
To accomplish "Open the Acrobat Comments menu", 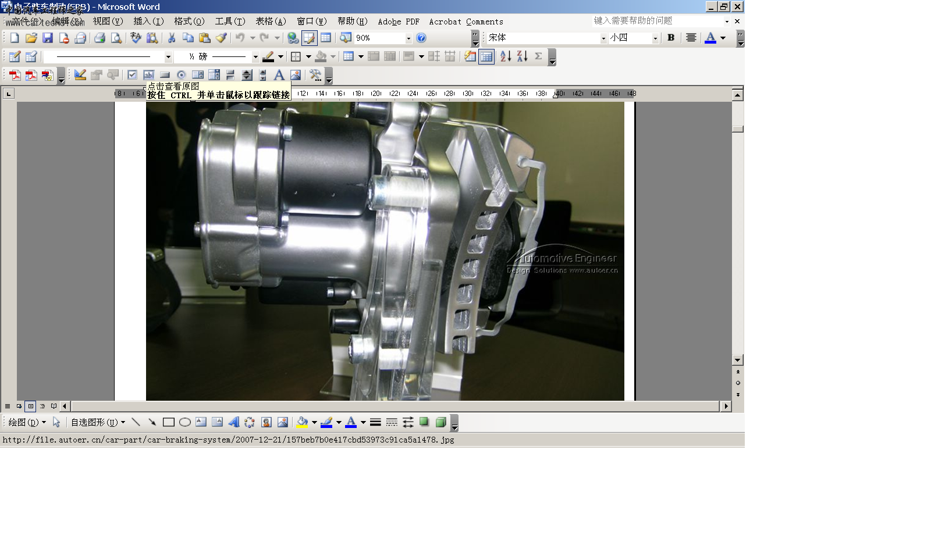I will (x=466, y=22).
